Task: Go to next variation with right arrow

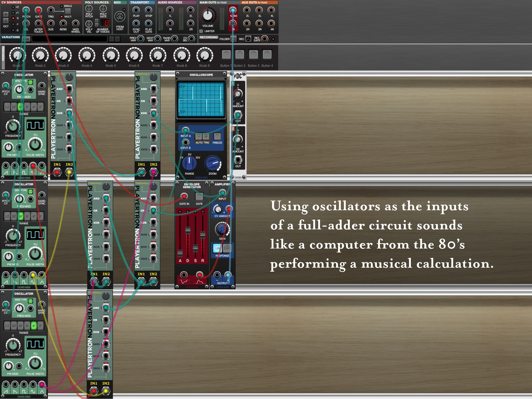Action: [117, 39]
